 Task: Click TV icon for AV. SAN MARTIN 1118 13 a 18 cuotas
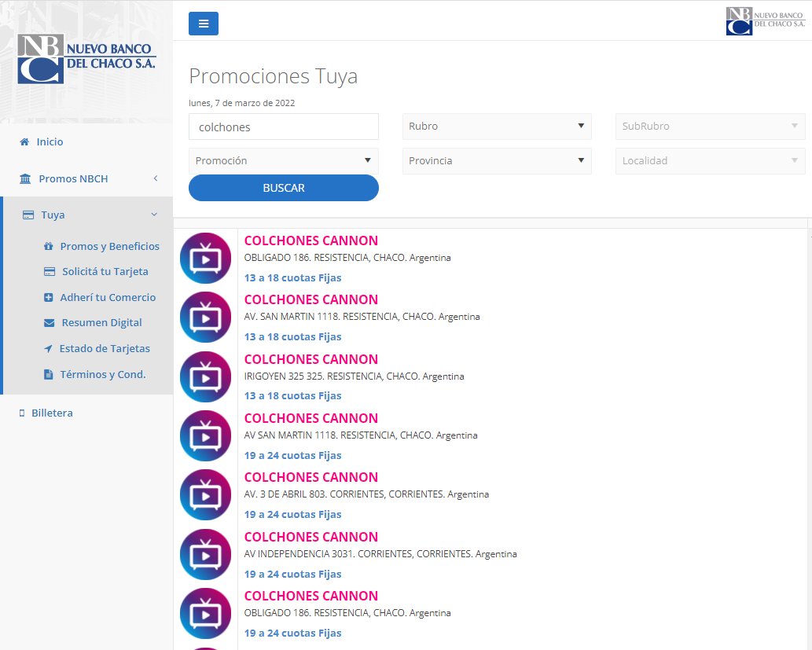[206, 317]
